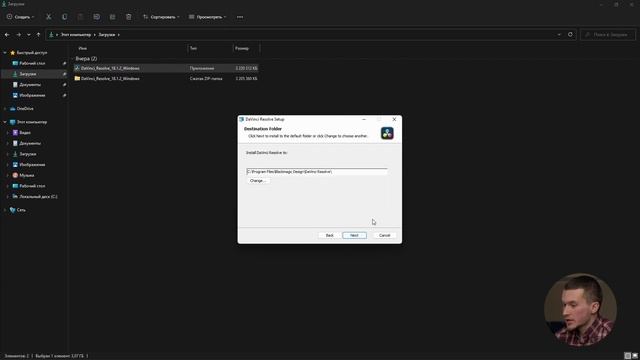Viewport: 640px width, 360px height.
Task: Collapse the Этот компьютер tree node
Action: (x=5, y=122)
